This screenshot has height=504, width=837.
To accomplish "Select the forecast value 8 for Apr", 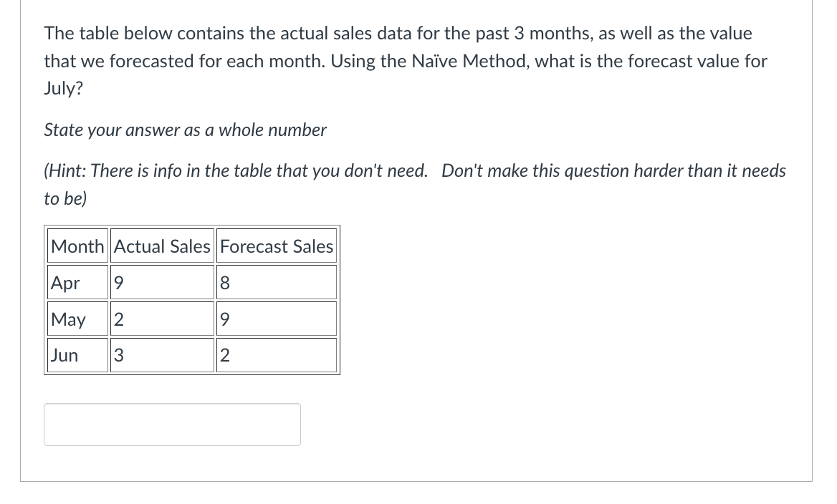I will click(224, 282).
